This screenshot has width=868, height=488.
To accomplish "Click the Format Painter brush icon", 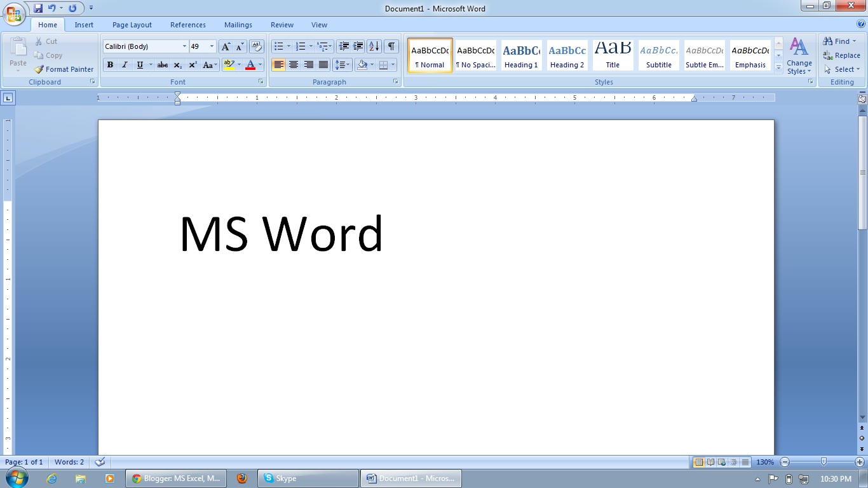I will coord(39,69).
